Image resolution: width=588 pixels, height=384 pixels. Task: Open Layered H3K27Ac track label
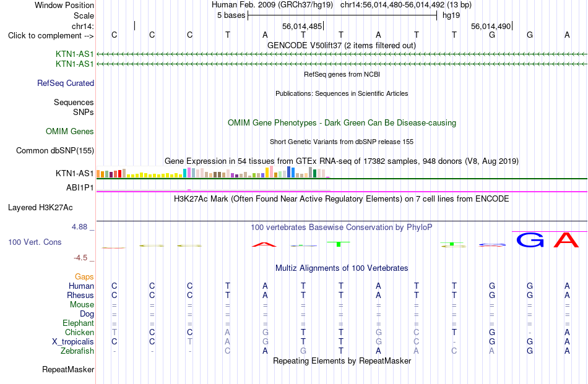(40, 208)
